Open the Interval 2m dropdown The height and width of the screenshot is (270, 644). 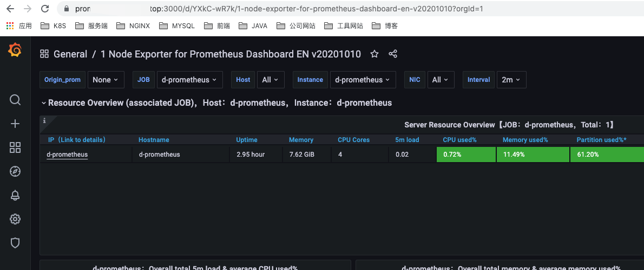[511, 80]
